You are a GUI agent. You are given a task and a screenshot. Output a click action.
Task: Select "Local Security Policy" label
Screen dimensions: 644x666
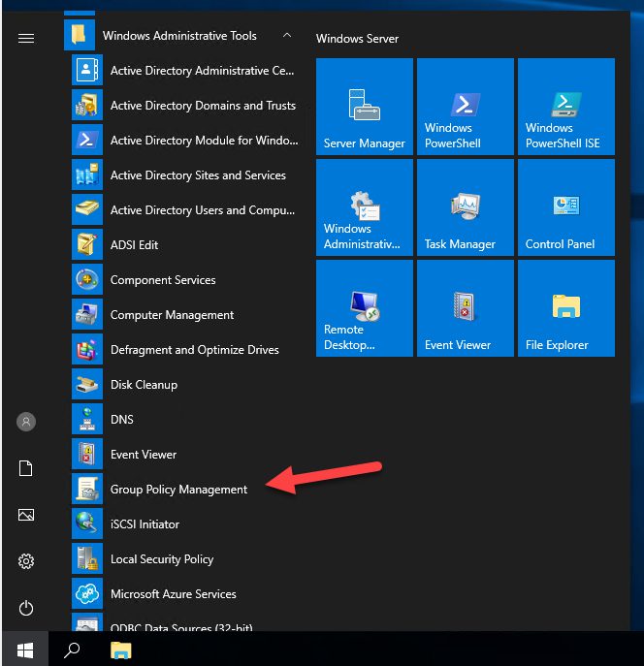[x=162, y=559]
